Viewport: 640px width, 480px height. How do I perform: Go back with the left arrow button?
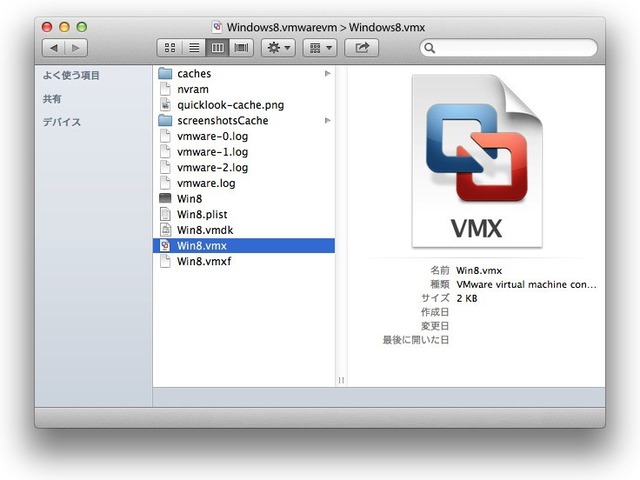point(53,48)
